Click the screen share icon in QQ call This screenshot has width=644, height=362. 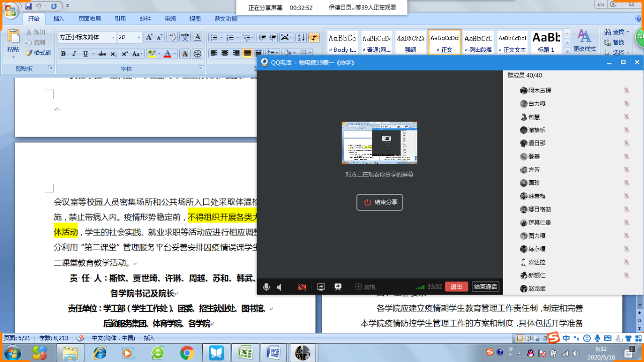(x=321, y=287)
